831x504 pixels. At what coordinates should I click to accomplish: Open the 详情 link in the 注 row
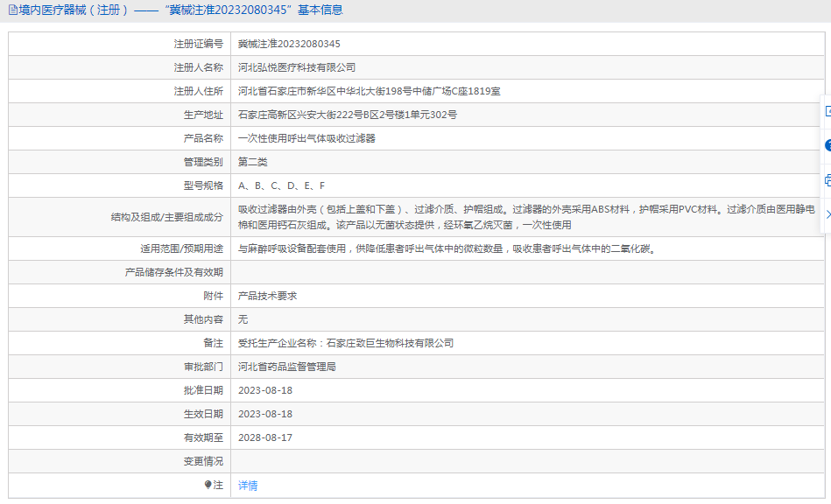click(248, 486)
